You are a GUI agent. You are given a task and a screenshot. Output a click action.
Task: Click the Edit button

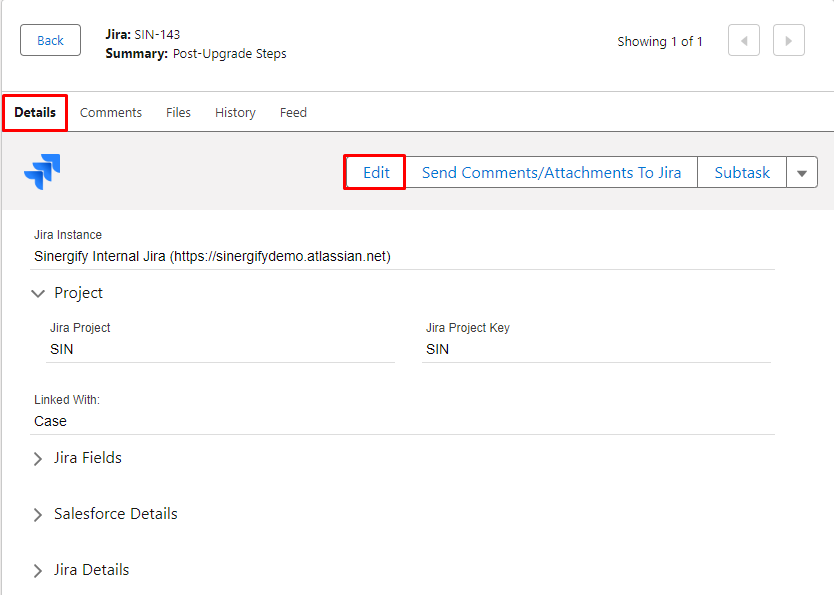pos(376,172)
